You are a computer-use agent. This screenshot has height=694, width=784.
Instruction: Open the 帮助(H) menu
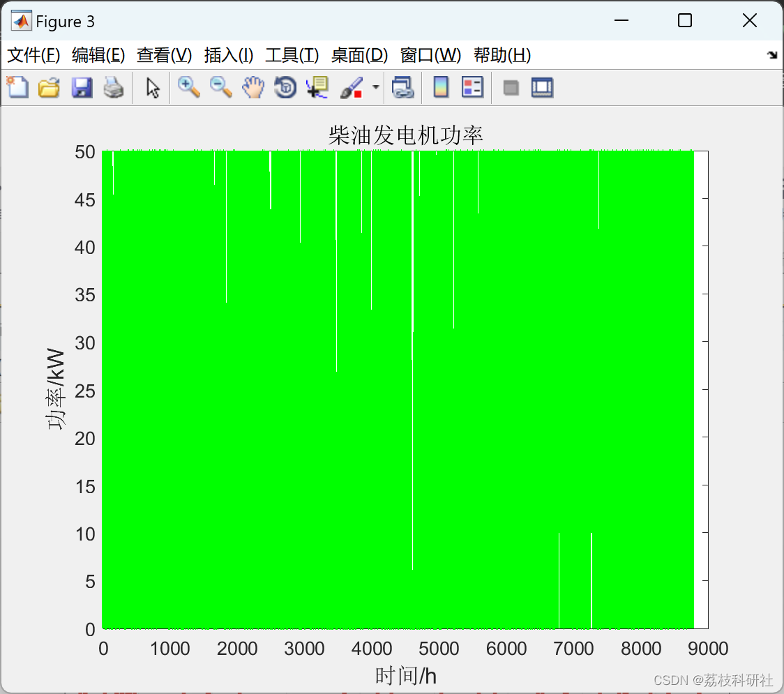tap(502, 55)
